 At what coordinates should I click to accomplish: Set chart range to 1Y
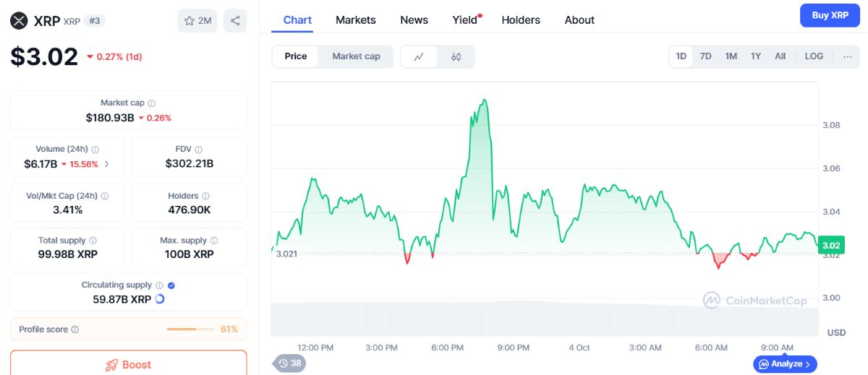(756, 56)
